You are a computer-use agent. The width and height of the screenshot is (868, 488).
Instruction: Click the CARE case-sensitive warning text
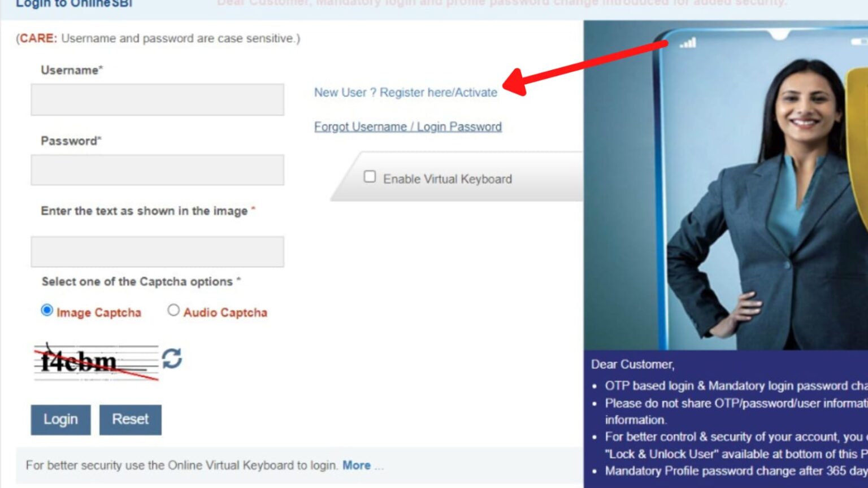coord(158,38)
